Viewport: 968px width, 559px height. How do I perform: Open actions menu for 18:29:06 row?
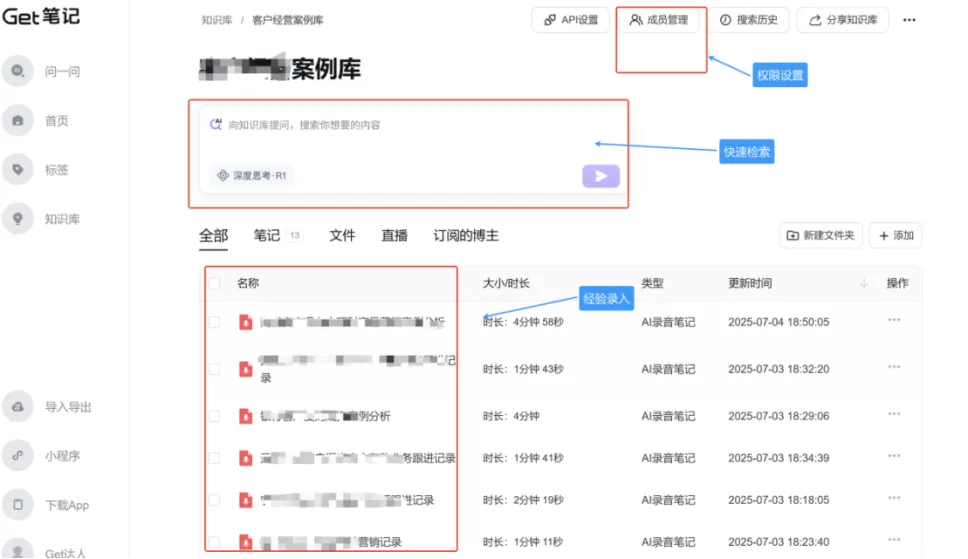[893, 414]
